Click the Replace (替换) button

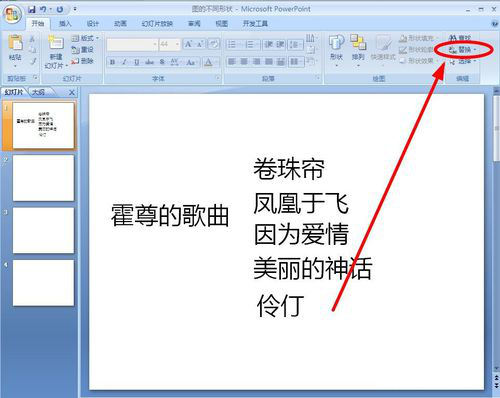[x=462, y=50]
